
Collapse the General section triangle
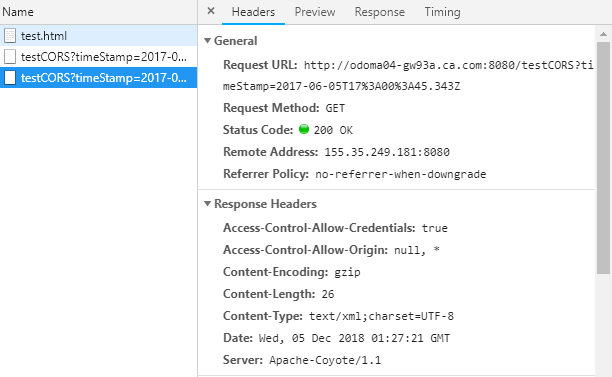tap(208, 41)
